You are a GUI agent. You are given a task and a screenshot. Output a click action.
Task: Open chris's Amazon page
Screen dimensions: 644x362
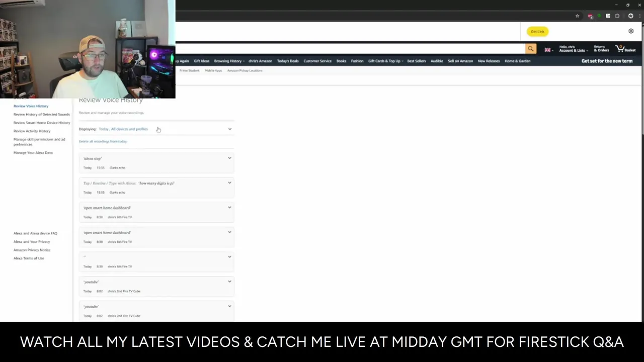click(260, 61)
